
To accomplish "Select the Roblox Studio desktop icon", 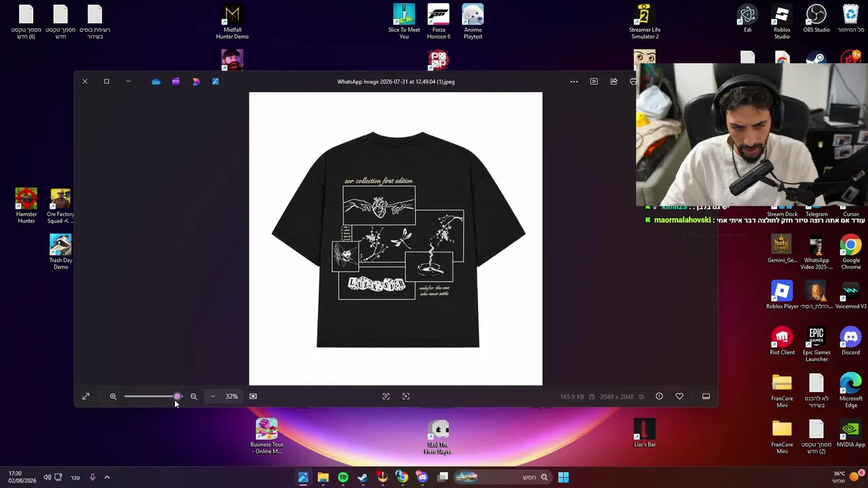I will pyautogui.click(x=782, y=22).
